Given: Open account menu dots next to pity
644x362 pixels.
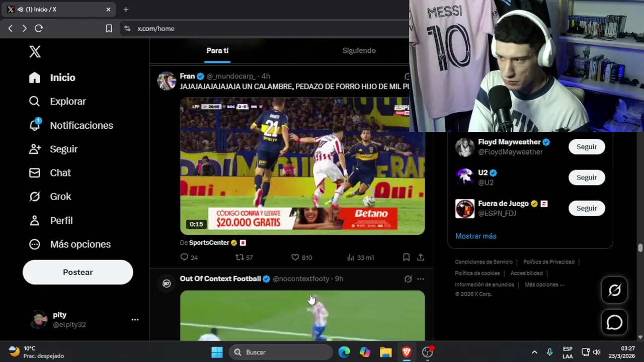Looking at the screenshot, I should click(135, 319).
